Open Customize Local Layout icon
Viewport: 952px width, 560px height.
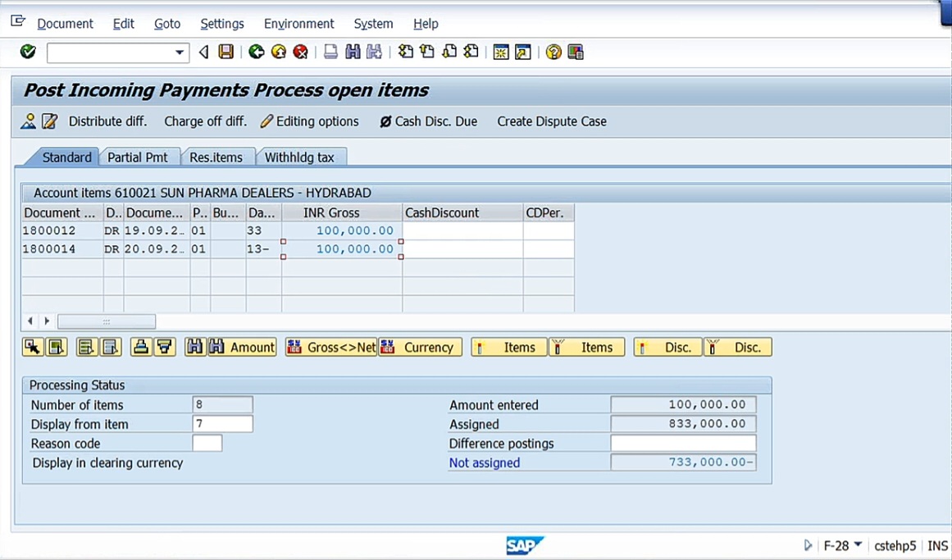[x=576, y=52]
